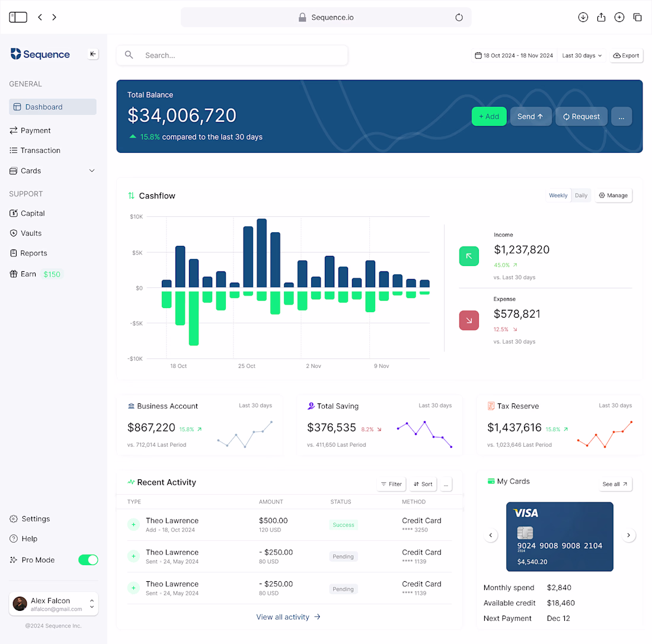The image size is (652, 644).
Task: Click the green Income arrow icon
Action: [469, 256]
